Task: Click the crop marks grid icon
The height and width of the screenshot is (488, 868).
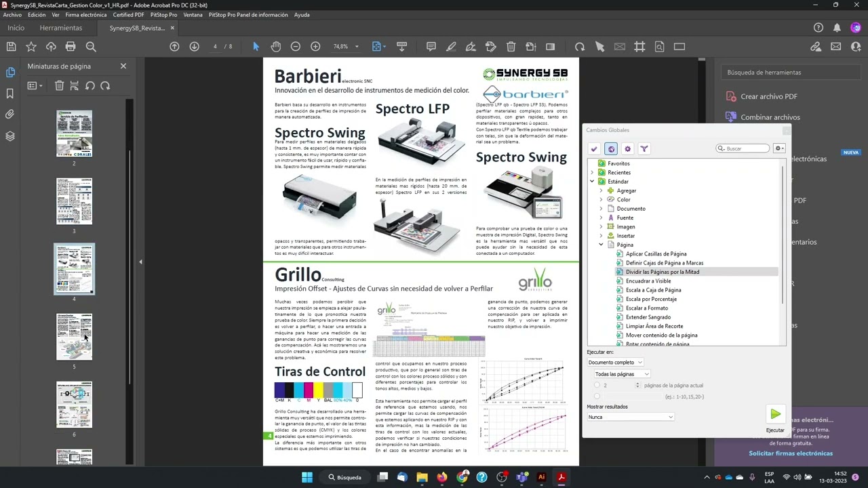Action: coord(639,47)
